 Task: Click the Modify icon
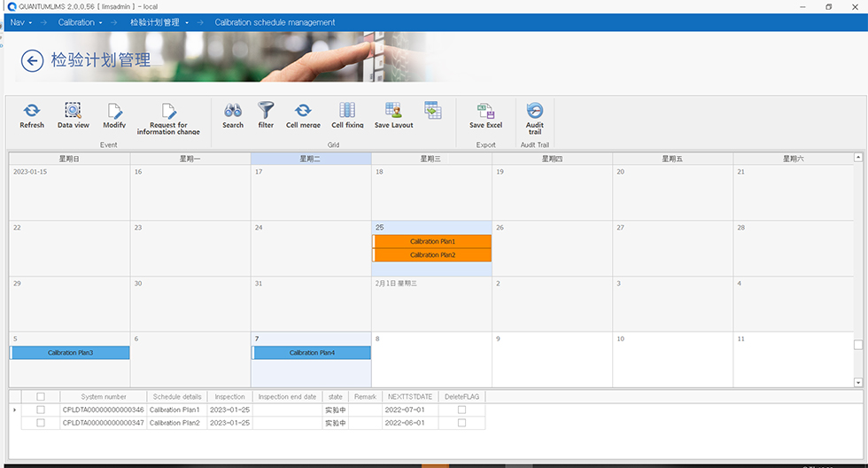point(114,112)
